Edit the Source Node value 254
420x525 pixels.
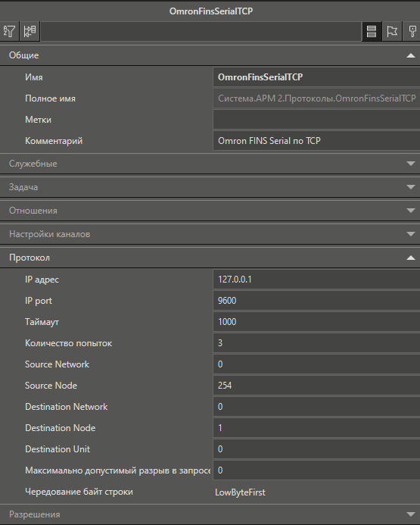pyautogui.click(x=316, y=386)
